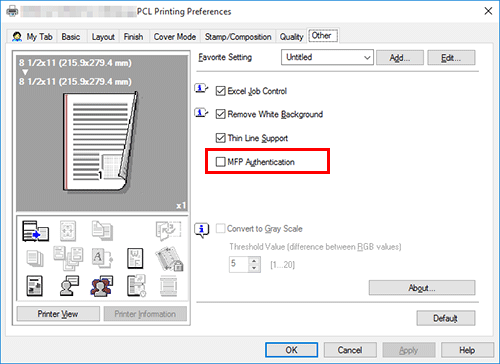Open the Favorite Setting dropdown
This screenshot has width=500, height=364.
tap(327, 57)
